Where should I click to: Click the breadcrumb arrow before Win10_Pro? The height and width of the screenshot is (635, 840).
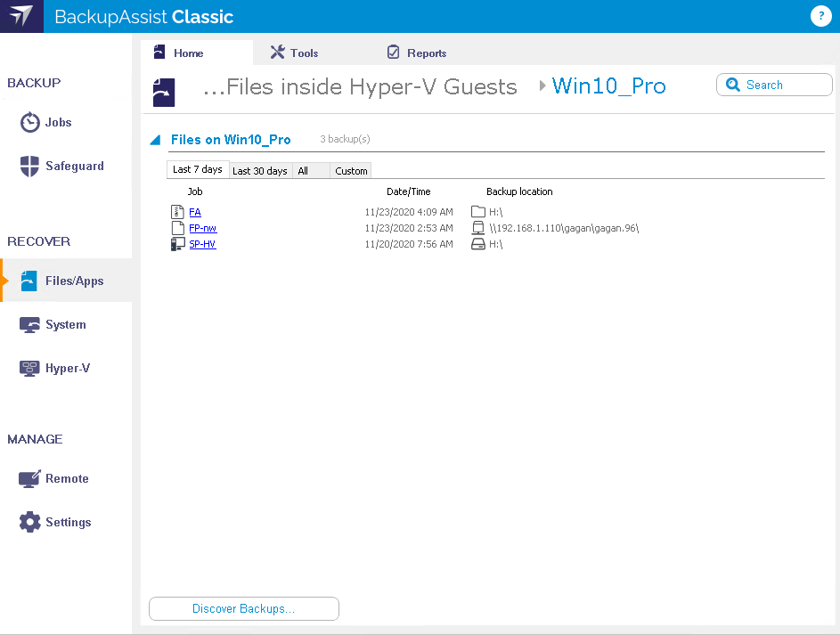click(x=542, y=85)
